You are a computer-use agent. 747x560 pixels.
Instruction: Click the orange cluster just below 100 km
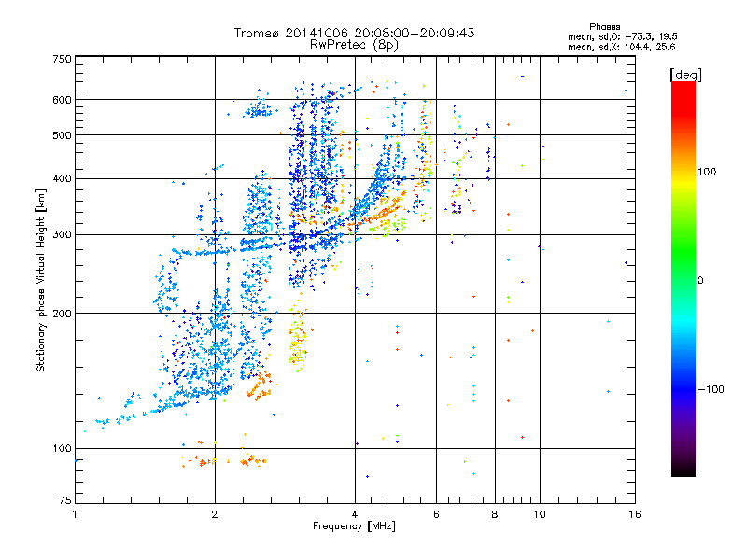[224, 460]
